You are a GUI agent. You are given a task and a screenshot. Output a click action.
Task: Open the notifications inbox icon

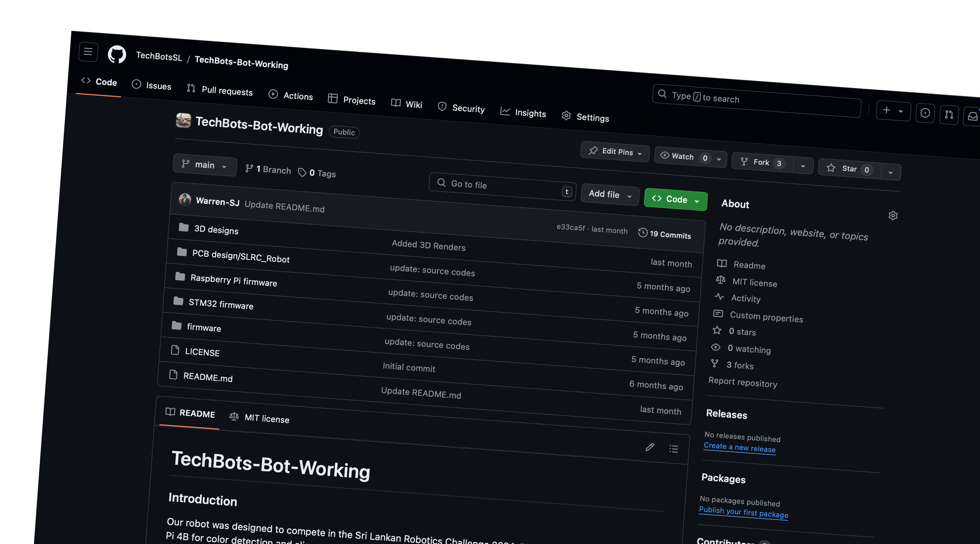(972, 116)
